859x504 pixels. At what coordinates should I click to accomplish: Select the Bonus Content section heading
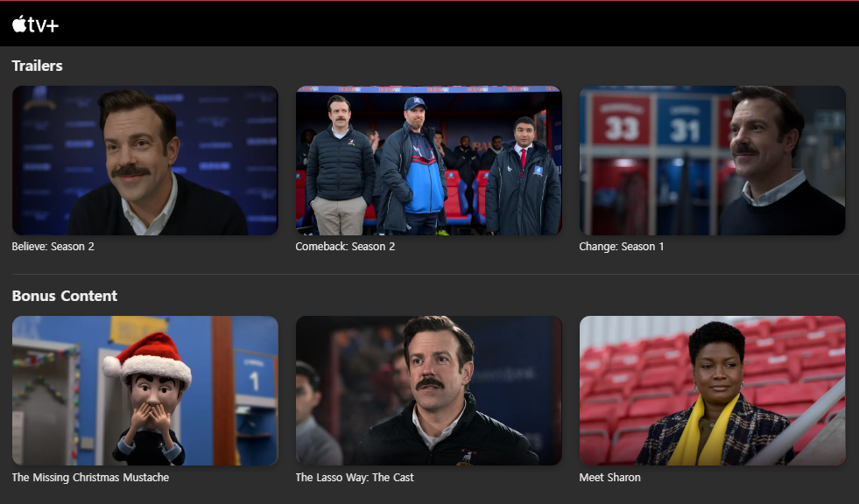(65, 296)
